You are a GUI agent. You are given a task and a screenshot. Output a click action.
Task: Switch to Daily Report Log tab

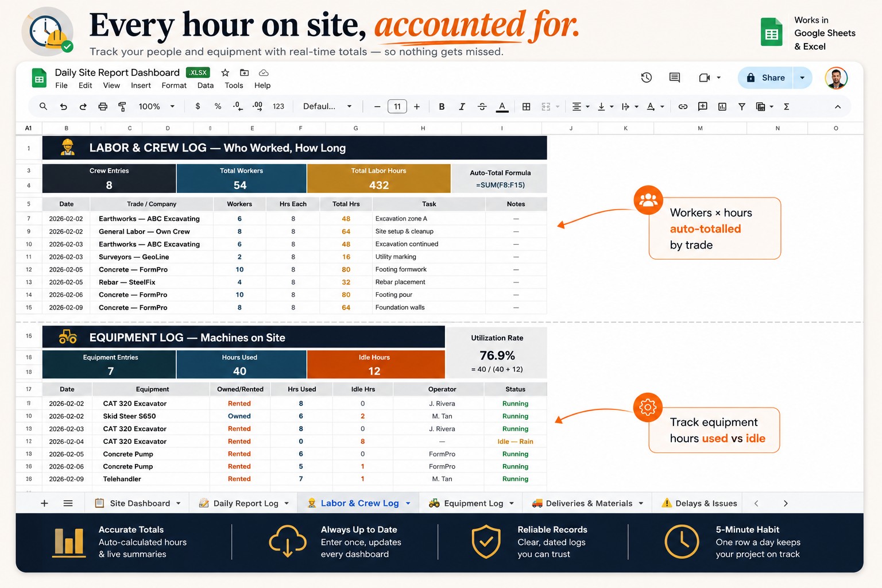tap(243, 503)
